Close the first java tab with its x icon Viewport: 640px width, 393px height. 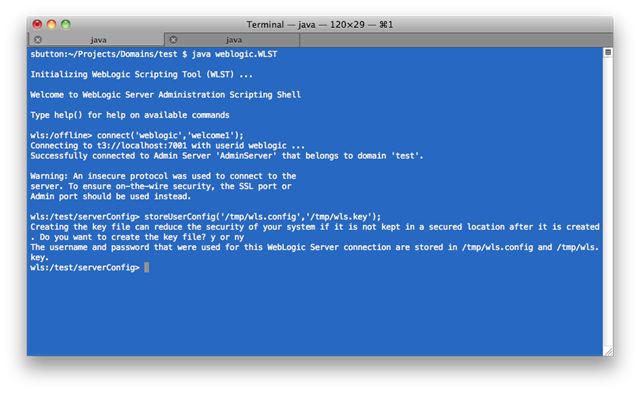pyautogui.click(x=38, y=40)
